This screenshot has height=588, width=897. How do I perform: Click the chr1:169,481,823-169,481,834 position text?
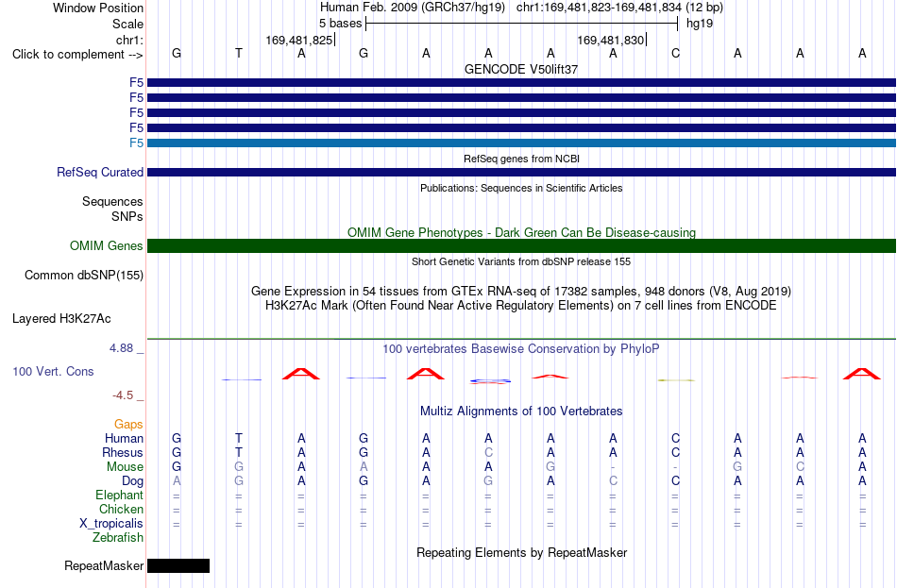(x=599, y=8)
